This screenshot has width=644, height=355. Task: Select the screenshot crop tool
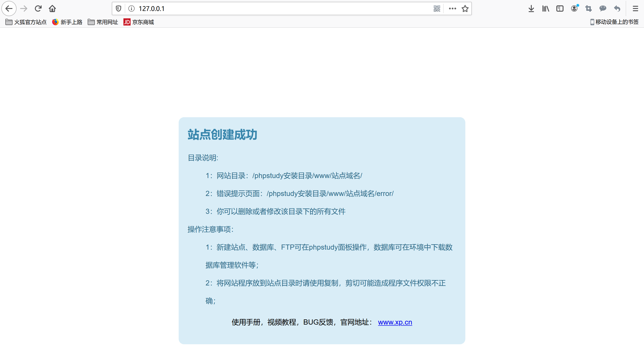click(x=589, y=9)
